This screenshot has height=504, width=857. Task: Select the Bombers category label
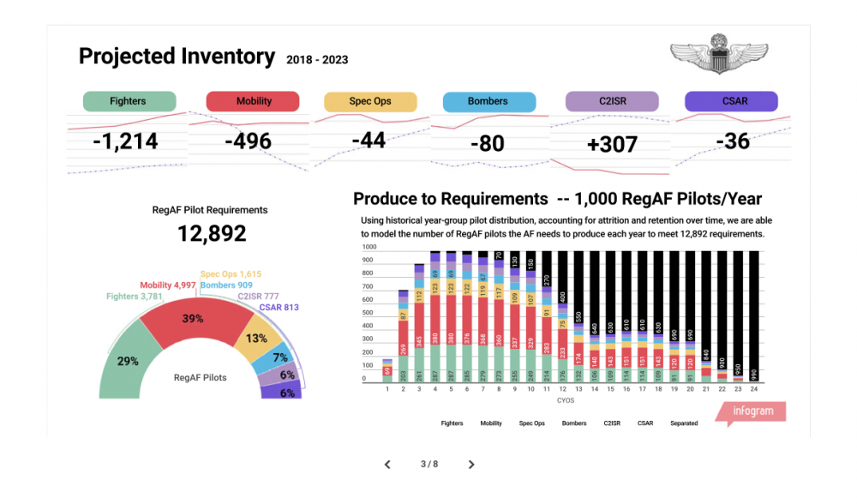tap(489, 102)
